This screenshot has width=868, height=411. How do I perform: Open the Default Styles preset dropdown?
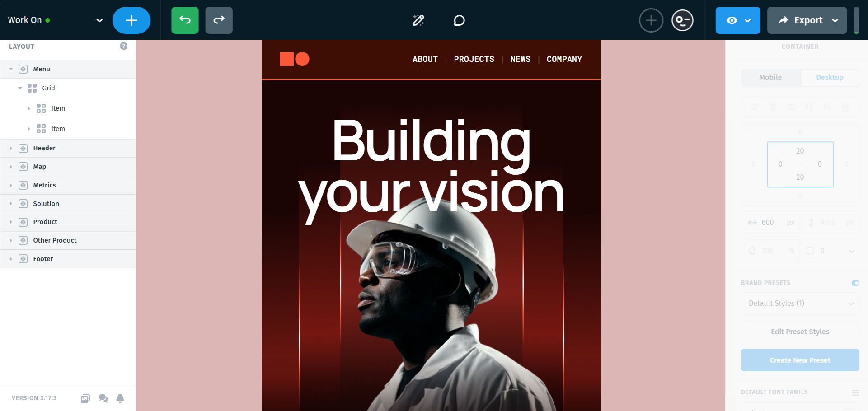point(800,303)
